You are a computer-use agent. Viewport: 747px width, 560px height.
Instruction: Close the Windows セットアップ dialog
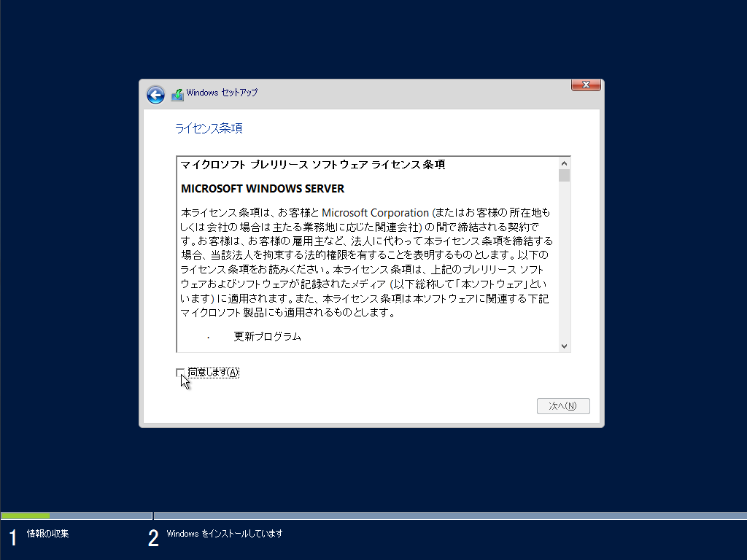click(x=586, y=85)
